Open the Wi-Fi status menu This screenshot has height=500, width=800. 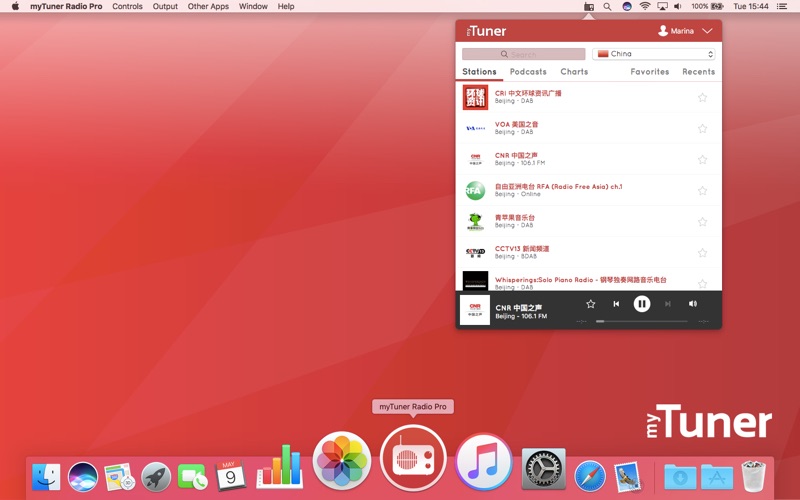click(645, 7)
